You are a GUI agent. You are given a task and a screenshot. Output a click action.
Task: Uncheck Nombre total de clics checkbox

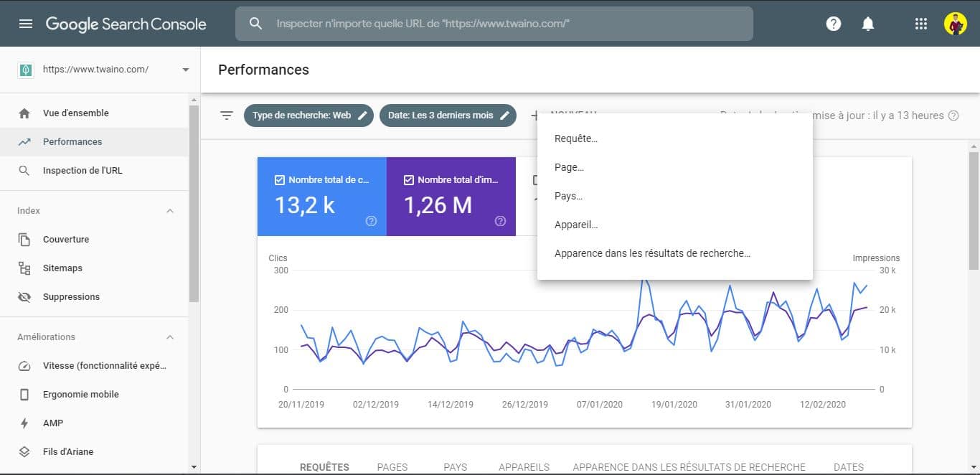pos(280,180)
